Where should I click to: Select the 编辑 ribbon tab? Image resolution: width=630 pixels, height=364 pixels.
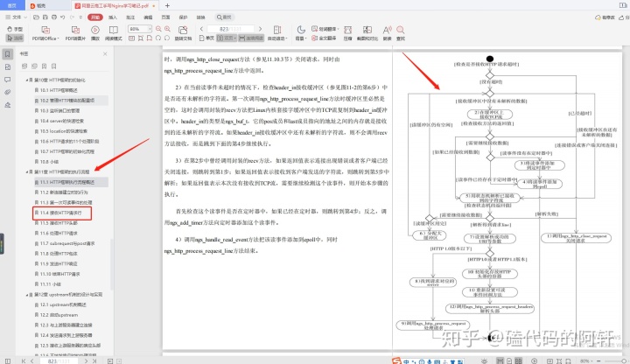pos(148,17)
